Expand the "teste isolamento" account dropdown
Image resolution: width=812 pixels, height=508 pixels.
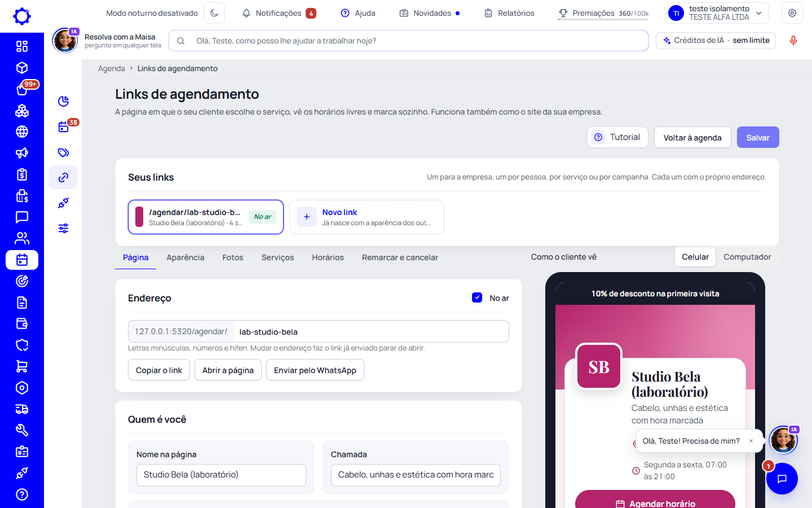click(x=717, y=13)
